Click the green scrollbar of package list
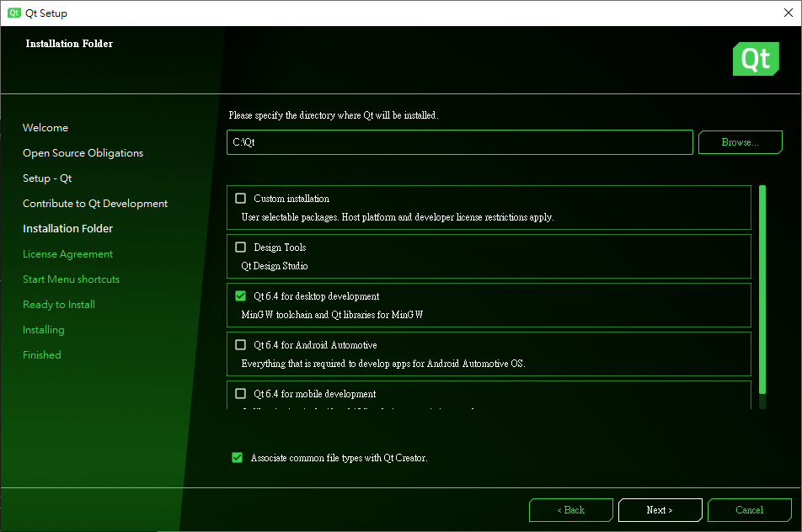Viewport: 802px width, 532px height. pyautogui.click(x=762, y=290)
